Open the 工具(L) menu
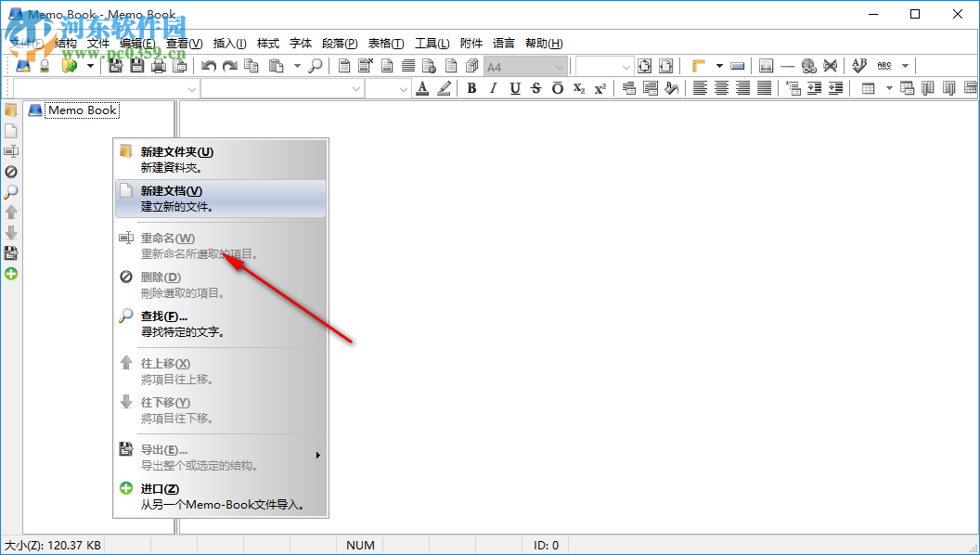980x555 pixels. [432, 43]
